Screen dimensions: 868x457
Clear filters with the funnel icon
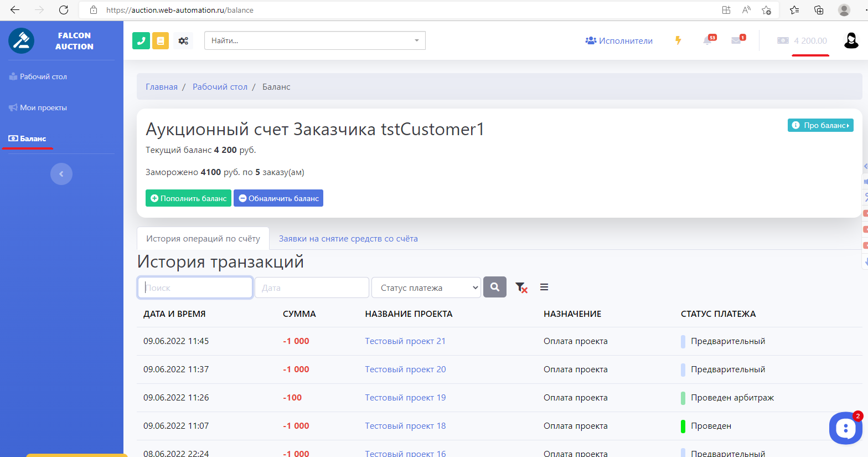tap(521, 287)
